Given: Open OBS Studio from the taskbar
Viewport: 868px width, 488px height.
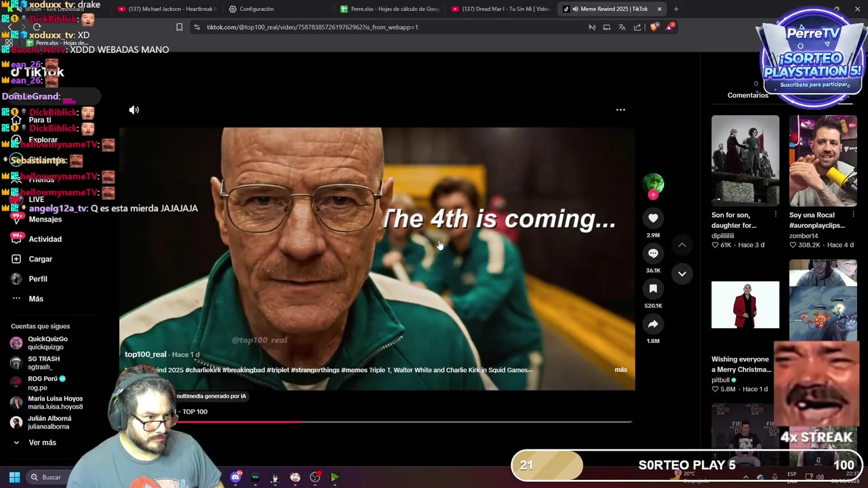Looking at the screenshot, I should click(315, 477).
